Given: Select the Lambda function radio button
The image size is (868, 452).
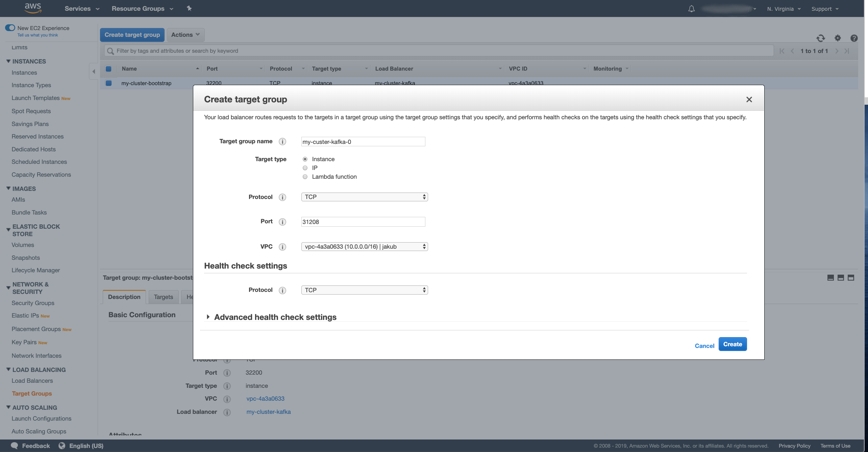Looking at the screenshot, I should [x=305, y=177].
